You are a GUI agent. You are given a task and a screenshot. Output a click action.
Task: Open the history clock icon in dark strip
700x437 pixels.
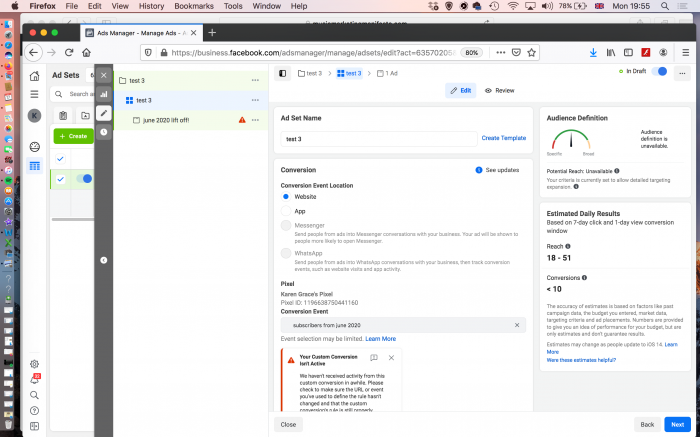point(104,132)
